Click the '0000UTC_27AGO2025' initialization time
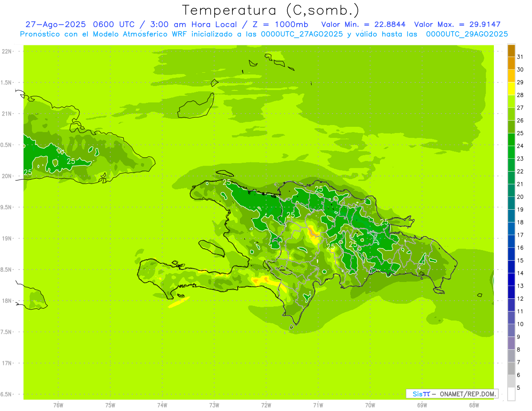Image resolution: width=532 pixels, height=411 pixels. (x=302, y=34)
